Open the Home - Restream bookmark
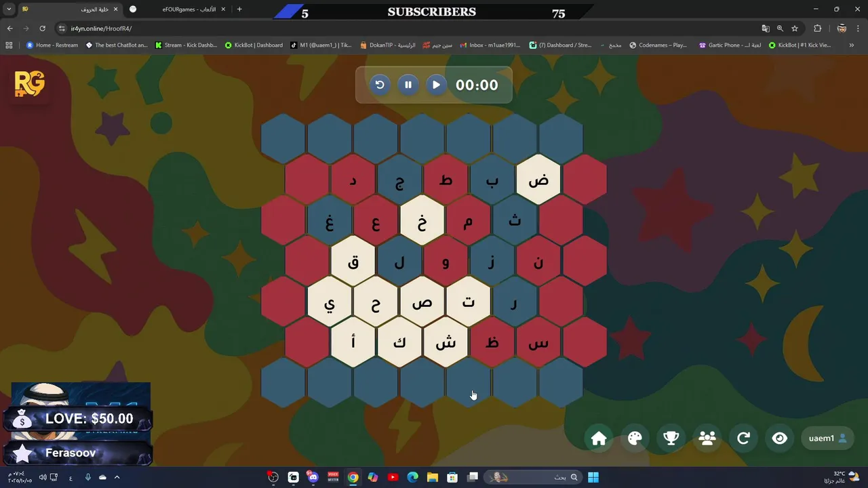 [52, 45]
